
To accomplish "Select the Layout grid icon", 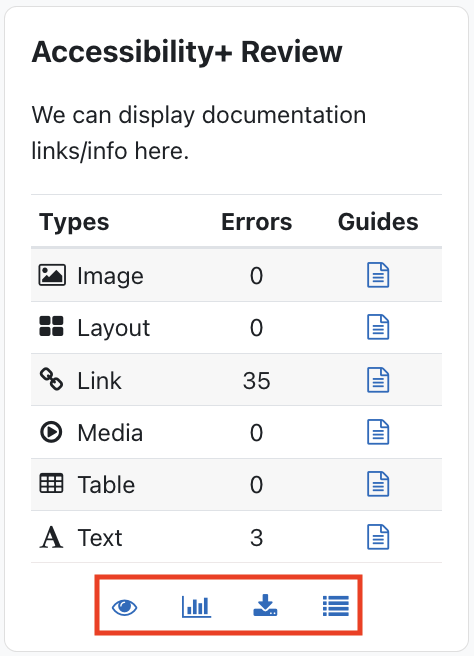I will (51, 326).
